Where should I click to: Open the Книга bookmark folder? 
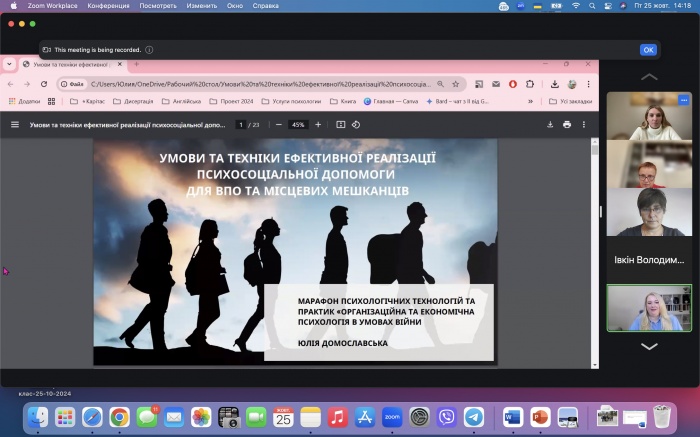(343, 101)
